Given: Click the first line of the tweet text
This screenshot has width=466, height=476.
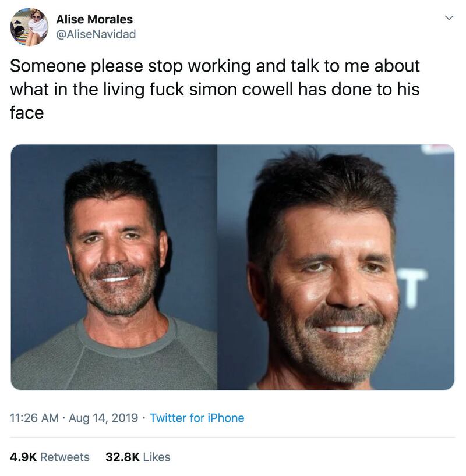Looking at the screenshot, I should coord(214,65).
